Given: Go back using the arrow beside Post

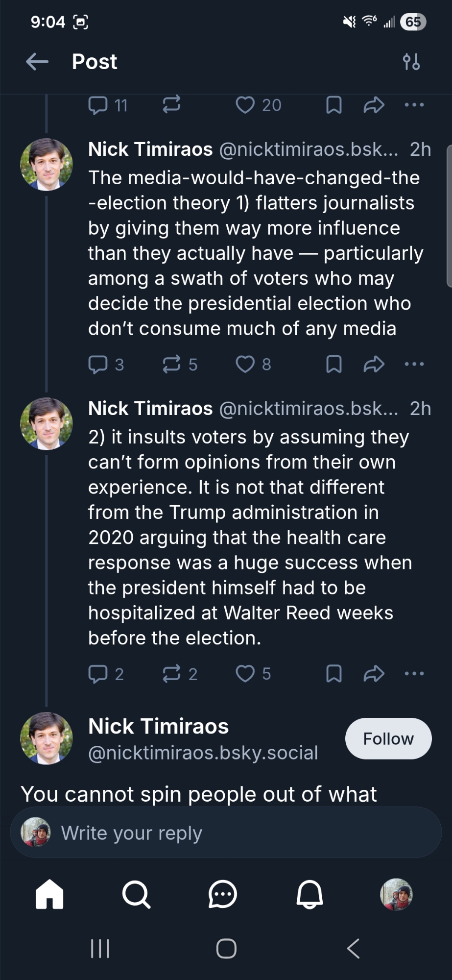Looking at the screenshot, I should coord(37,62).
